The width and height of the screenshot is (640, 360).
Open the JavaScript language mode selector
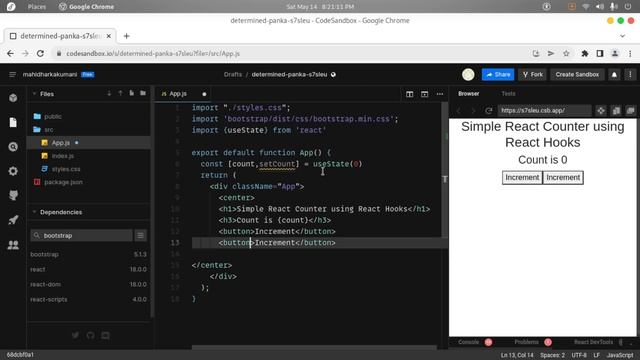(620, 355)
